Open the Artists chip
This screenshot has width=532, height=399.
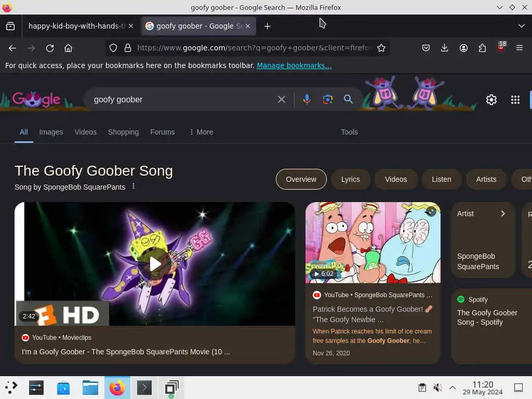(486, 179)
